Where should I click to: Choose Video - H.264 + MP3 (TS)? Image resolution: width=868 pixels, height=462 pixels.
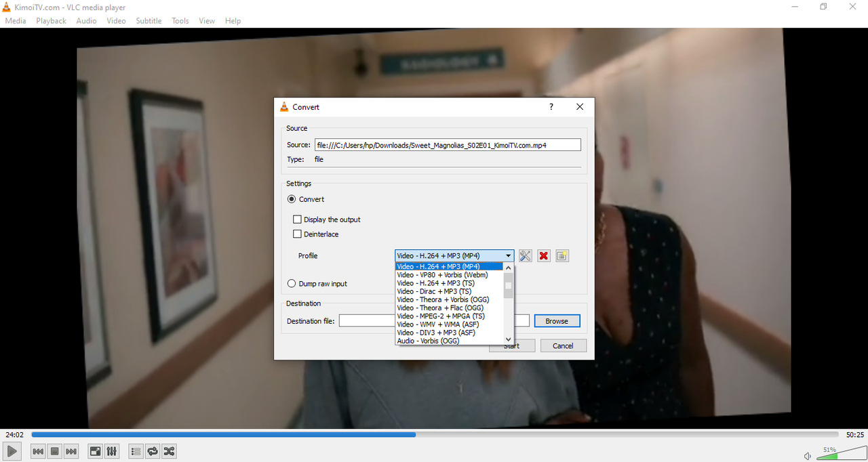pyautogui.click(x=449, y=283)
